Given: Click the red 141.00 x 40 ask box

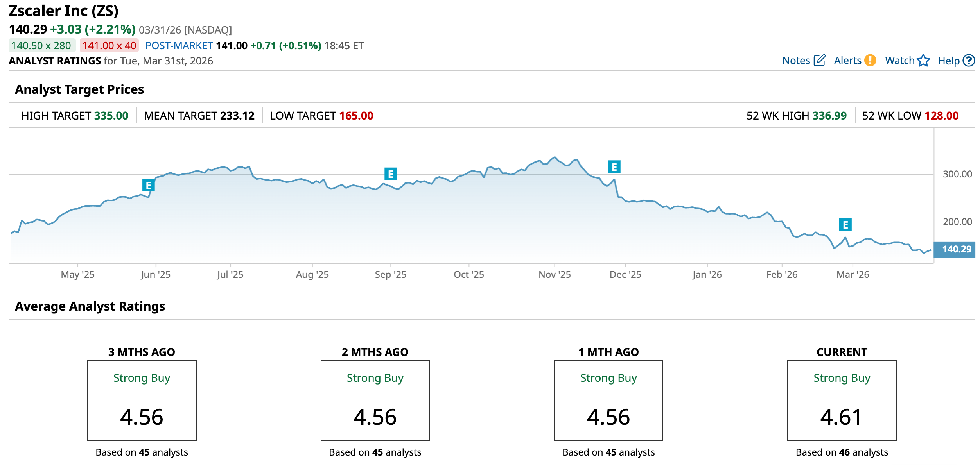Looking at the screenshot, I should point(109,46).
